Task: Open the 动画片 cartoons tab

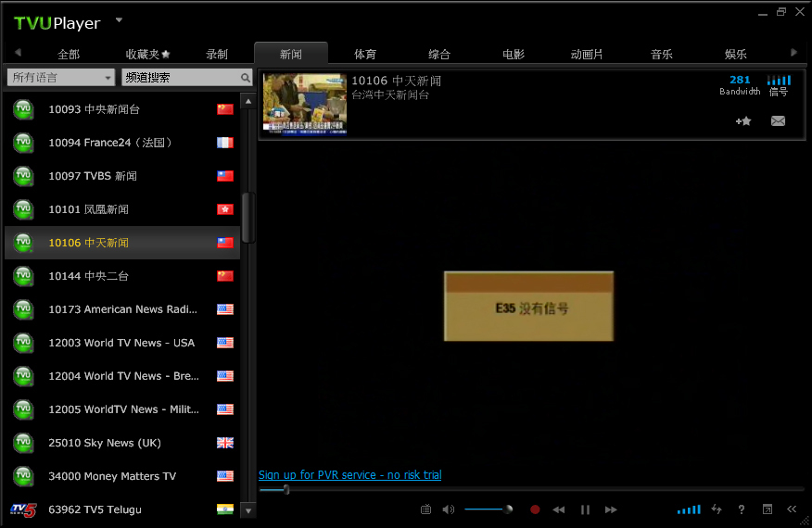Action: (x=587, y=55)
